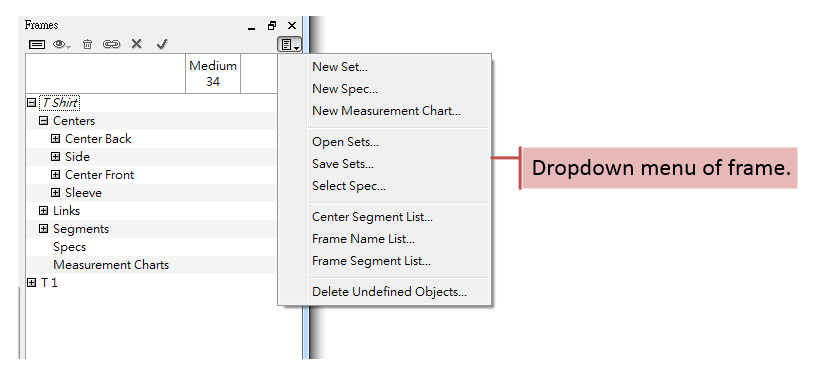Restore the Frames panel with float icon
Screen dimensions: 813x378
click(272, 25)
